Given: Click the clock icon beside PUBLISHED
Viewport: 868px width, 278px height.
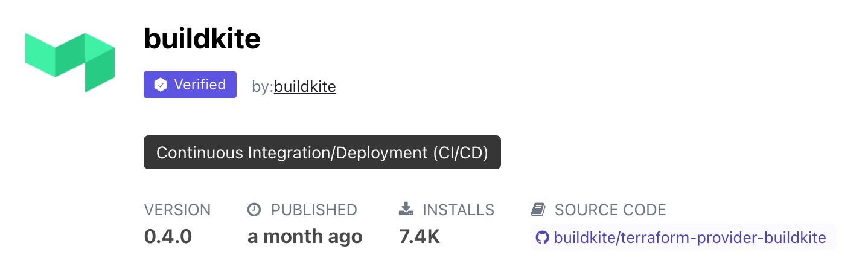Looking at the screenshot, I should (x=255, y=210).
